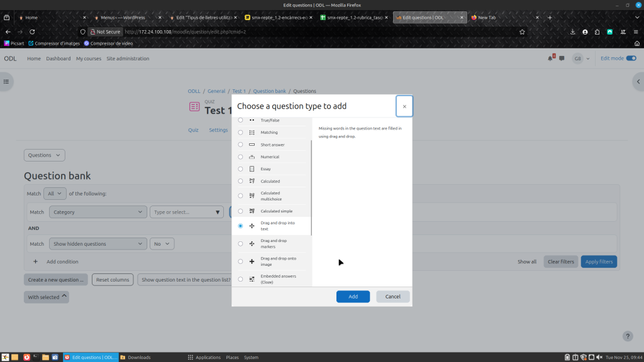Screen dimensions: 644x362
Task: Open the Category match dropdown
Action: (97, 212)
